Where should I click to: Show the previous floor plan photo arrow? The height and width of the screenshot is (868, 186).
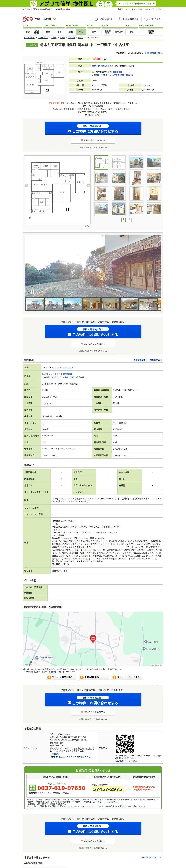pyautogui.click(x=26, y=185)
